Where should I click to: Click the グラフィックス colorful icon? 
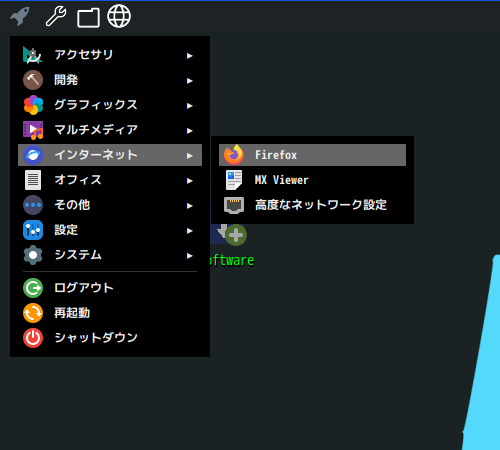tap(33, 105)
